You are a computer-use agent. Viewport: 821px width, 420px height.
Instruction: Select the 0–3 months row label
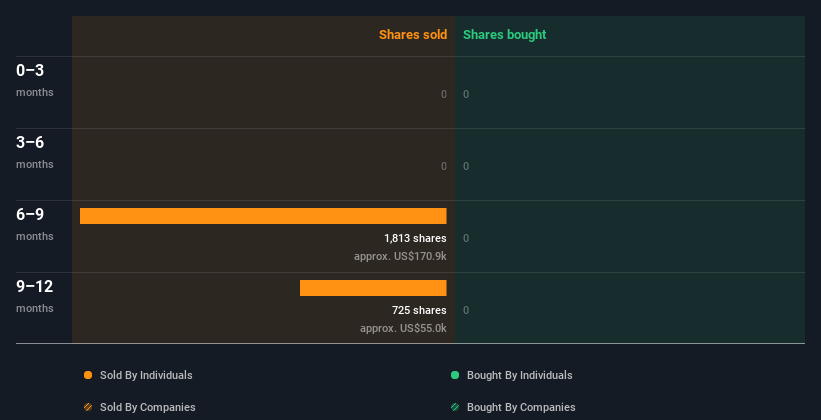pos(35,80)
